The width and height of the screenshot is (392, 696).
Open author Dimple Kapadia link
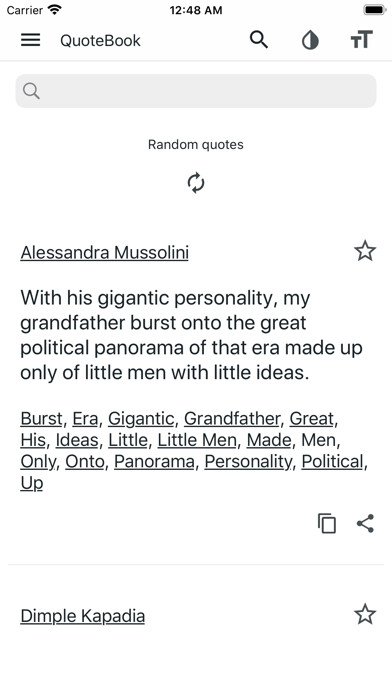click(83, 616)
